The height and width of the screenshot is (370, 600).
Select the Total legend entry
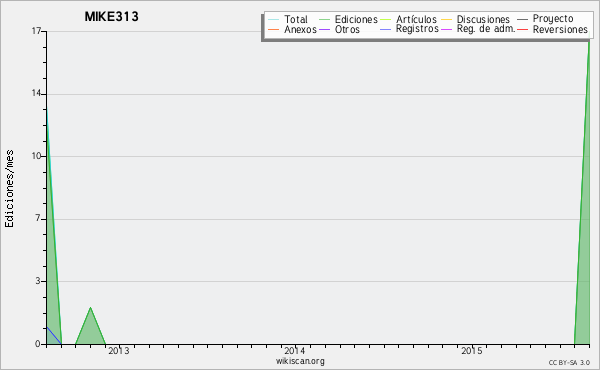pos(296,19)
